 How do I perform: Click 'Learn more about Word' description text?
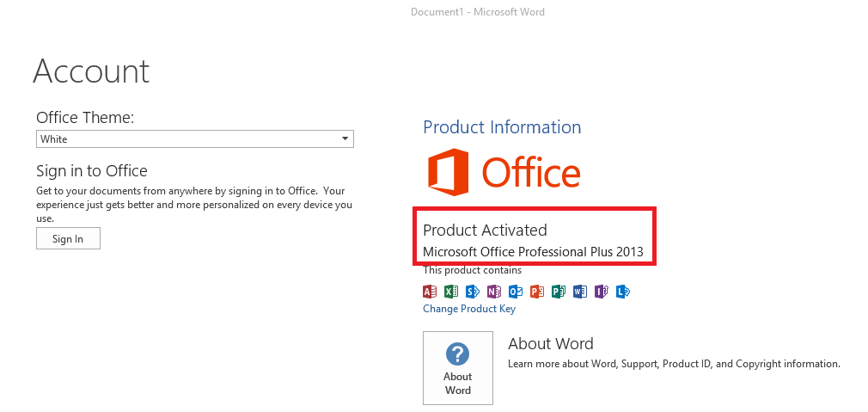[x=675, y=364]
